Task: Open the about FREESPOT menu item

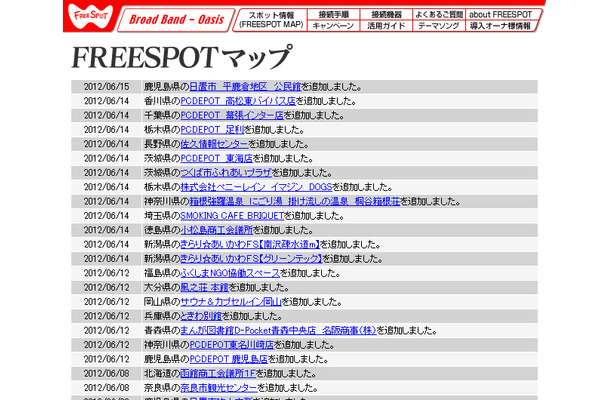Action: (x=501, y=15)
